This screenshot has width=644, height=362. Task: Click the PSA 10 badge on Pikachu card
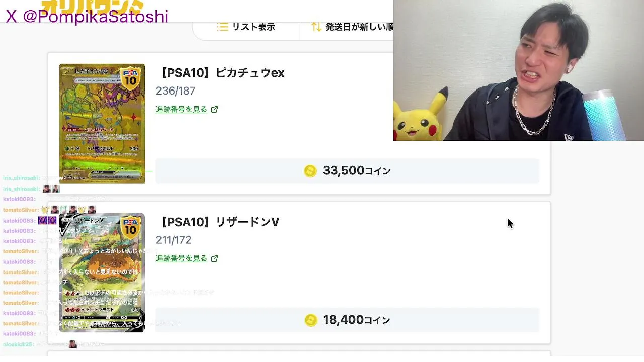[x=130, y=79]
